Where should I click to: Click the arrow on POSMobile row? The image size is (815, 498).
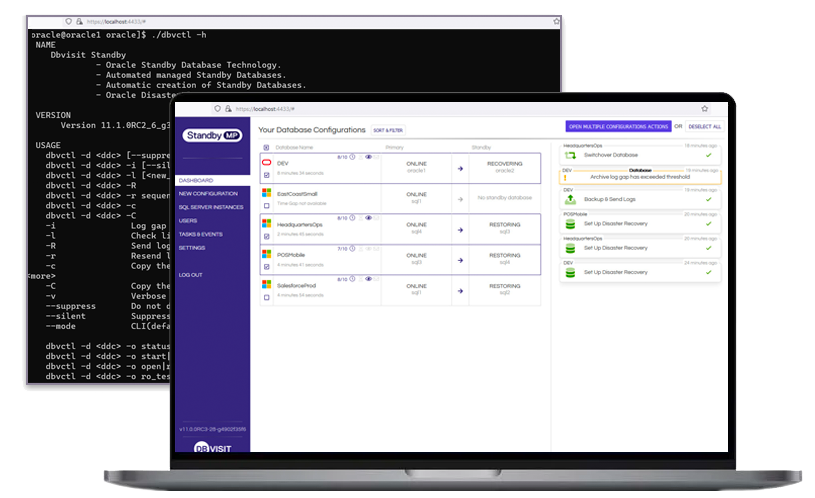(x=461, y=260)
